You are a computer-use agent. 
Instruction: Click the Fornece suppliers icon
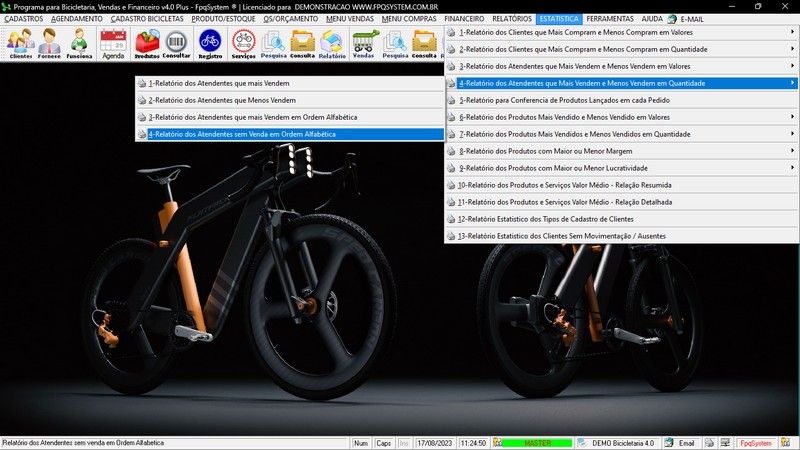50,43
